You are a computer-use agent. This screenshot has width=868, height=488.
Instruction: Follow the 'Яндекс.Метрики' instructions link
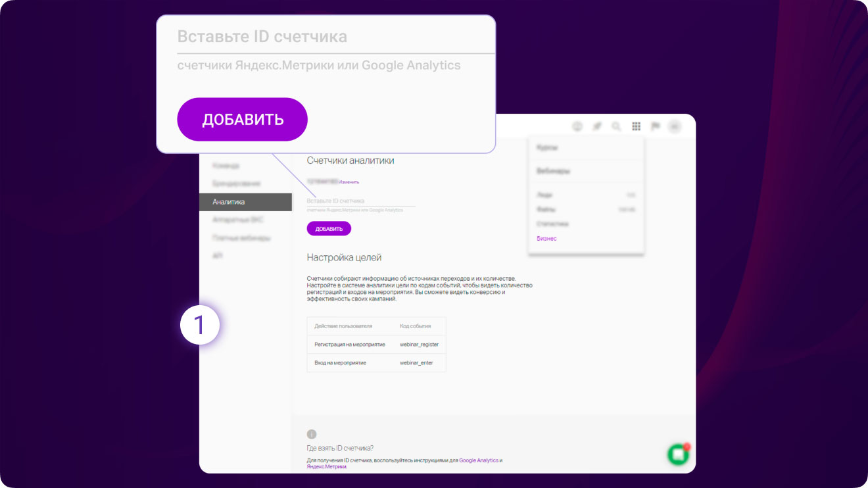tap(325, 467)
